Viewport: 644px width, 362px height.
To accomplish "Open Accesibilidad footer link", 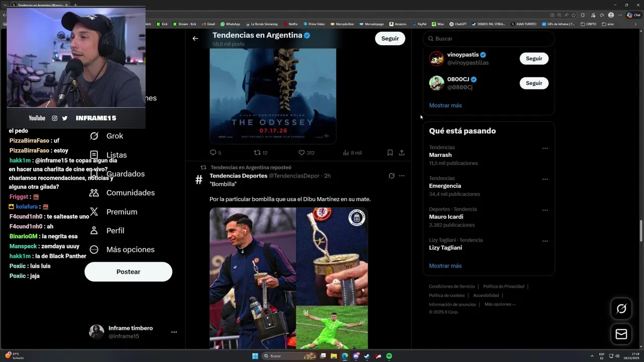I will coord(486,295).
